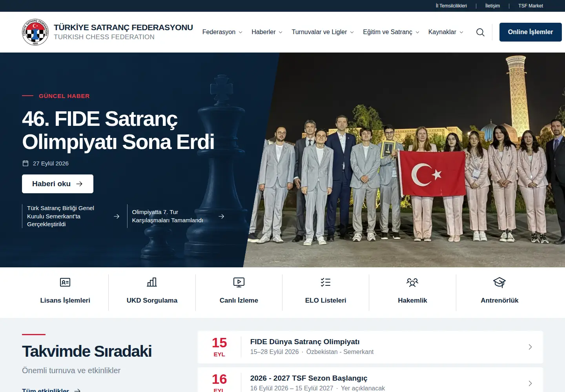
Task: Open the ELO Listeleri quick link
Action: point(326,292)
